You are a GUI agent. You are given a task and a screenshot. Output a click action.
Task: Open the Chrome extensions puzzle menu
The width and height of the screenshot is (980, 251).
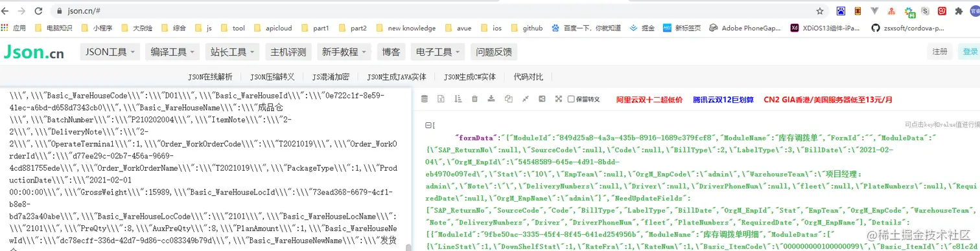click(x=959, y=10)
